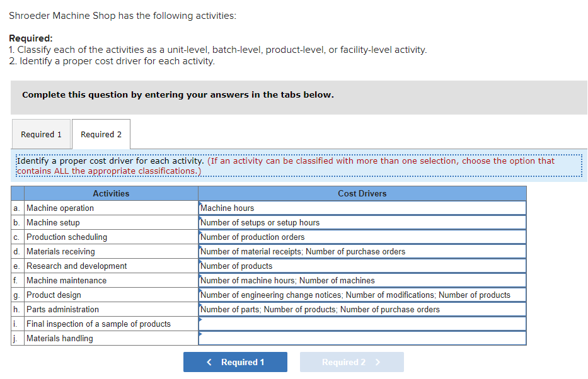Screen dimensions: 588x379
Task: Switch to the Required 2 tab
Action: pos(100,133)
